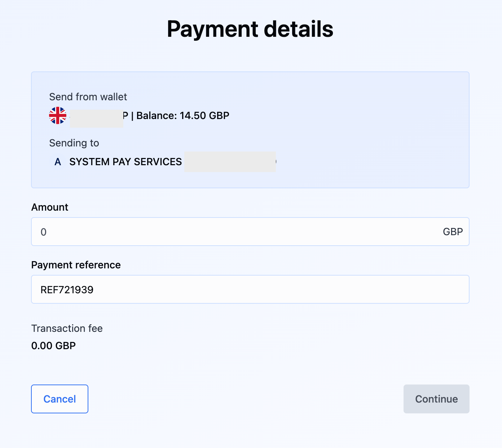This screenshot has width=502, height=448.
Task: Click the "Payment reference" field label
Action: (x=76, y=265)
